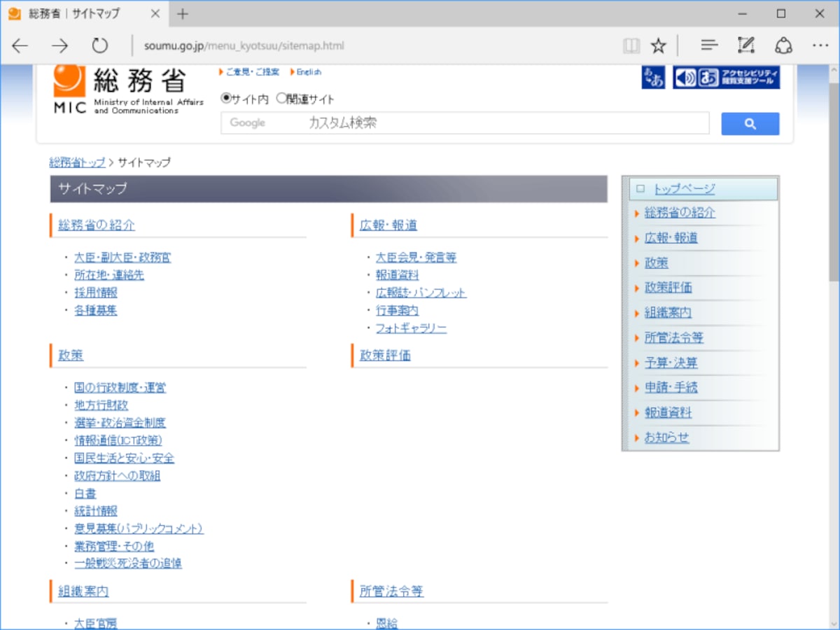
Task: Open 選挙・政治資金制度 link
Action: point(120,423)
